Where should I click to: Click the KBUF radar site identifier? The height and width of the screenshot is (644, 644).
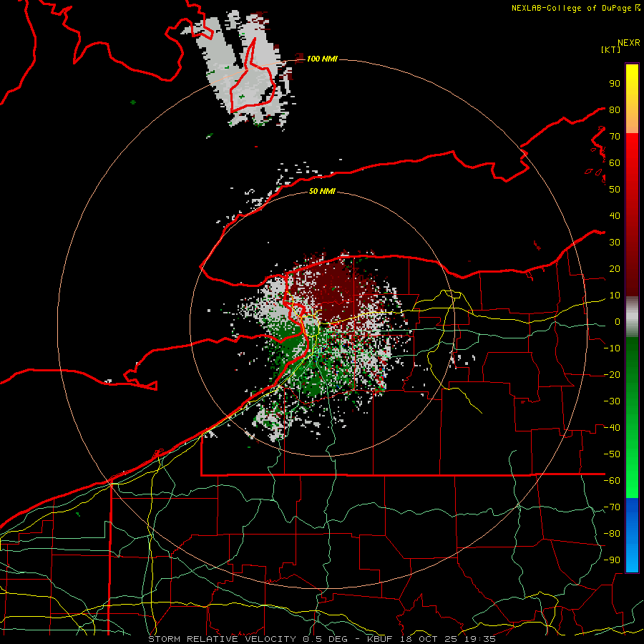[379, 639]
